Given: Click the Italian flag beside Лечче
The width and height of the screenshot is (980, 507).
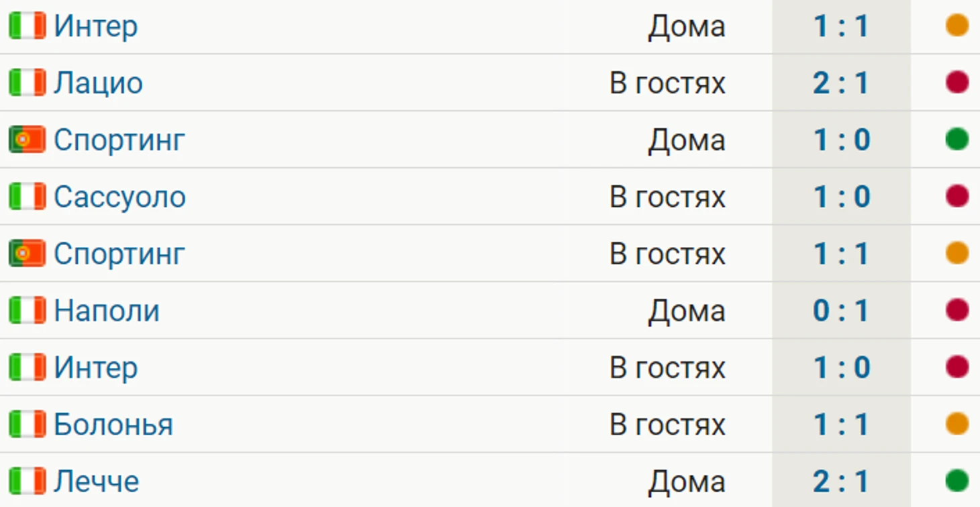Looking at the screenshot, I should click(x=27, y=481).
